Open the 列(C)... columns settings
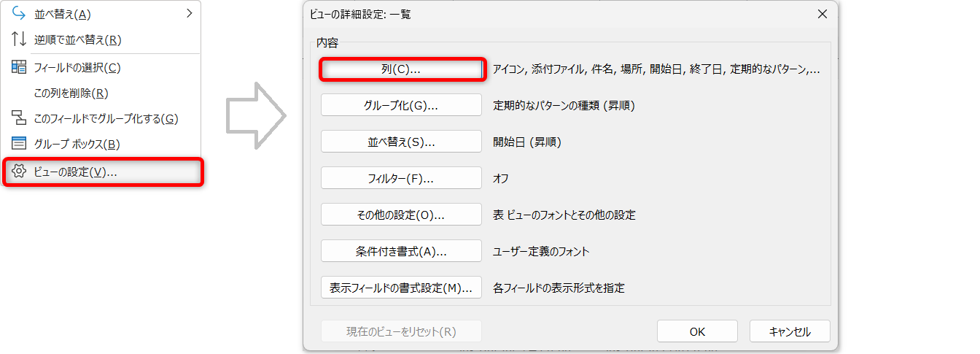The height and width of the screenshot is (354, 980). click(401, 69)
